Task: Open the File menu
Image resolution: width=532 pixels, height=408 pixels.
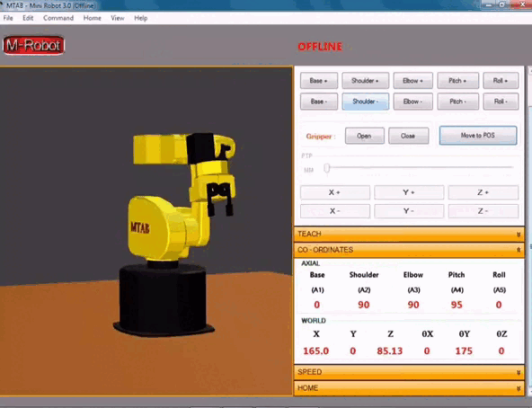Action: pos(8,18)
